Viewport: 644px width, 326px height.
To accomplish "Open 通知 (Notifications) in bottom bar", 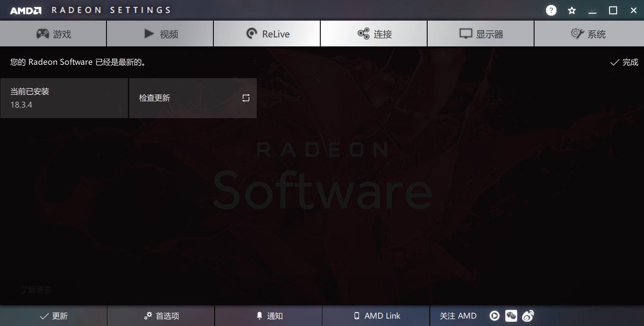I will tap(268, 316).
